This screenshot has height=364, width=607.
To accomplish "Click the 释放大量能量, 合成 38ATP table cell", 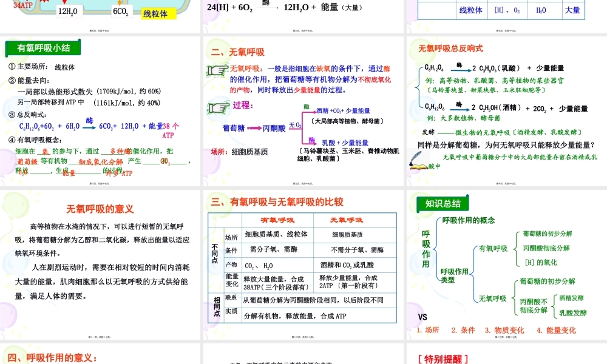I will (x=276, y=283).
